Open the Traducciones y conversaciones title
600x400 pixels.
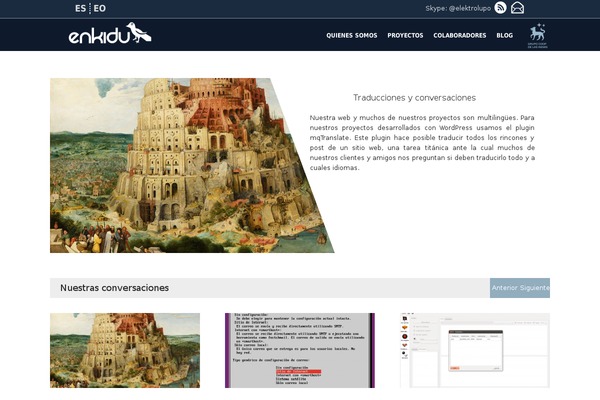414,98
